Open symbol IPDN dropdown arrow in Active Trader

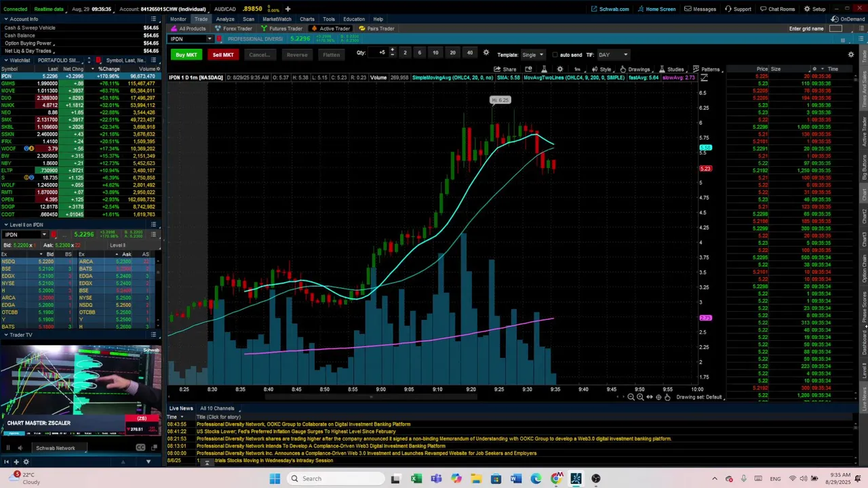tap(209, 39)
